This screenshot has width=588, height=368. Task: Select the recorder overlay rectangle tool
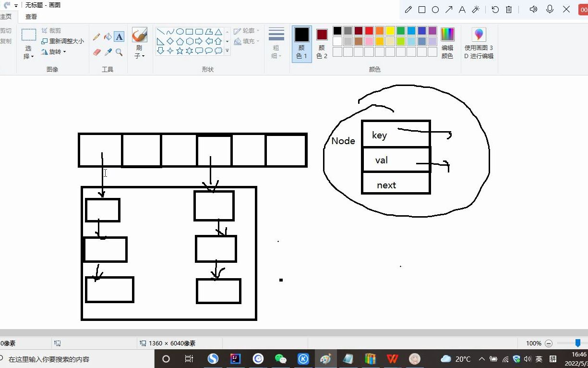(422, 10)
